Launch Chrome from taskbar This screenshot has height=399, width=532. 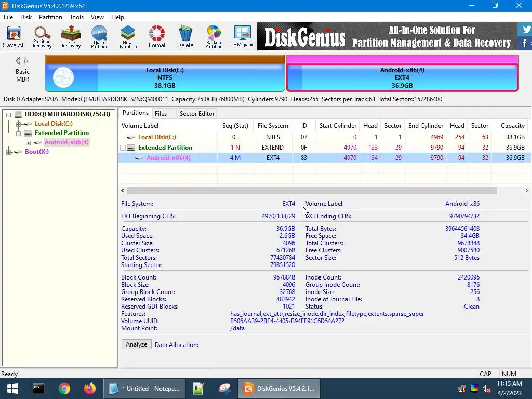click(64, 389)
